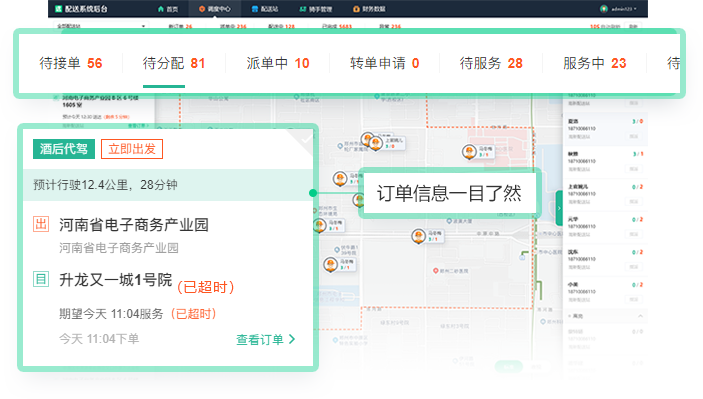Click the 预计行驶12.4公里,28分钟 estimate line

pyautogui.click(x=105, y=185)
